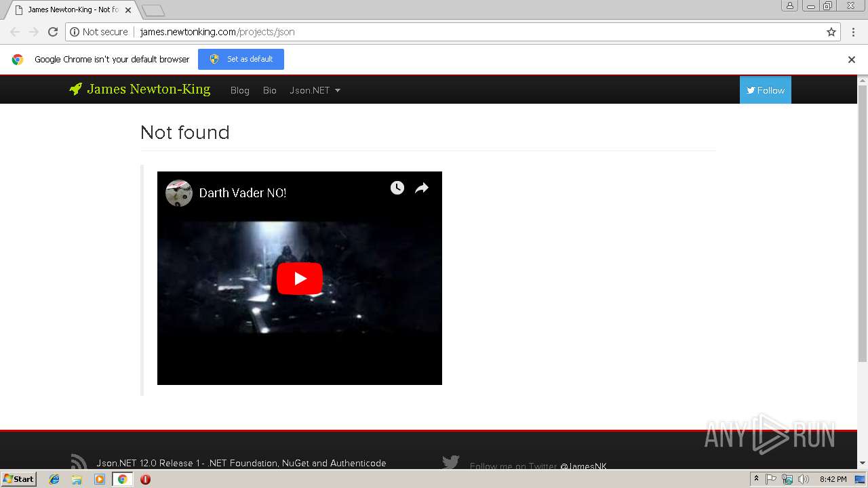Image resolution: width=868 pixels, height=488 pixels.
Task: Click the volume speaker tray icon
Action: [804, 479]
